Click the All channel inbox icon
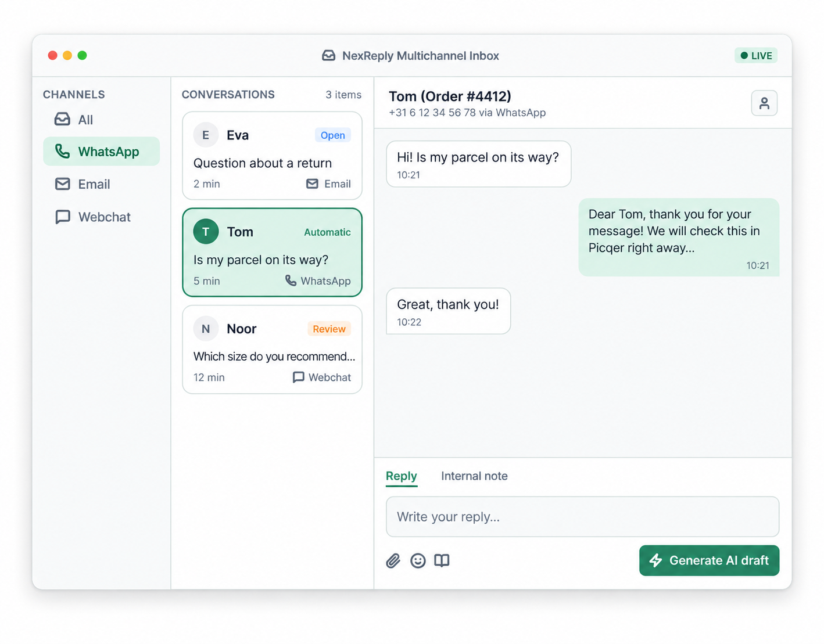Viewport: 824px width, 644px height. 62,120
